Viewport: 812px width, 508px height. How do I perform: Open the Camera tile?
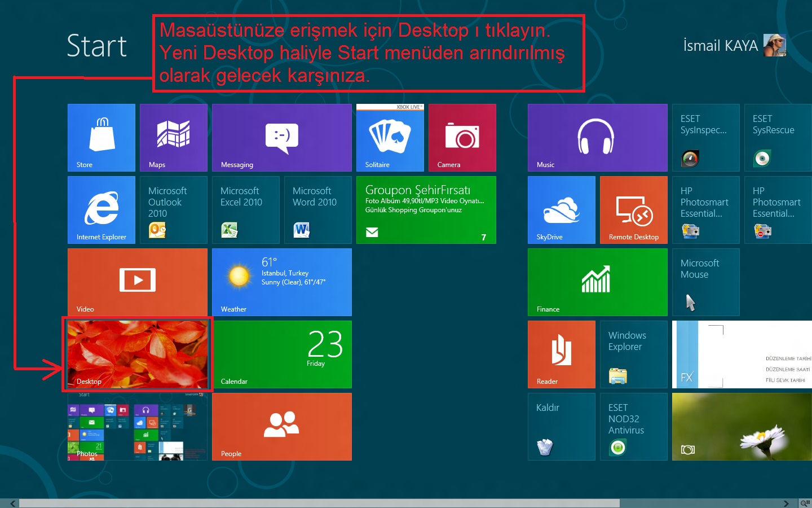click(x=462, y=138)
